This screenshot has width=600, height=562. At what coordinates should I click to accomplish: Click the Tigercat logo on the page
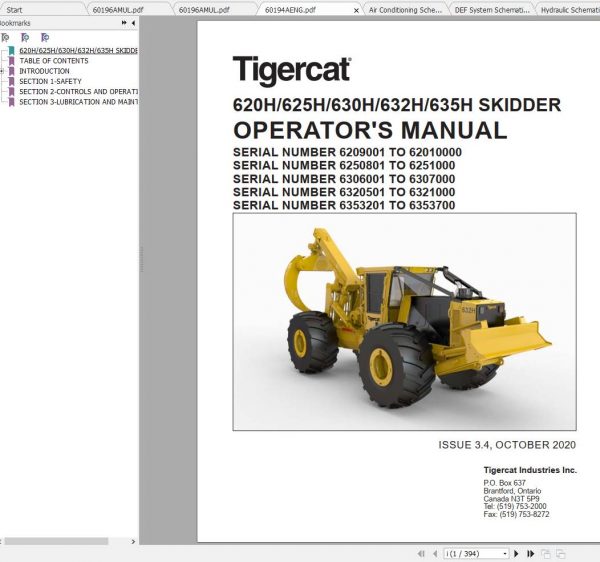pos(292,70)
